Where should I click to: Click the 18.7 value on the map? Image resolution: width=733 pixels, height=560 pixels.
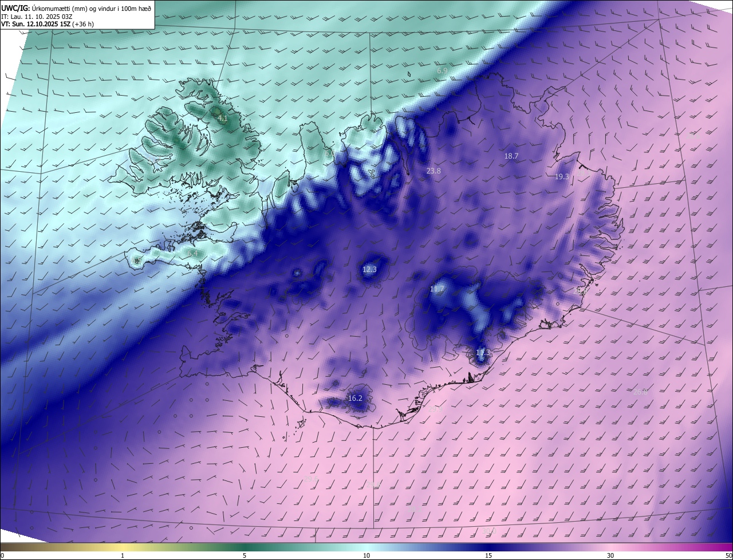click(511, 156)
